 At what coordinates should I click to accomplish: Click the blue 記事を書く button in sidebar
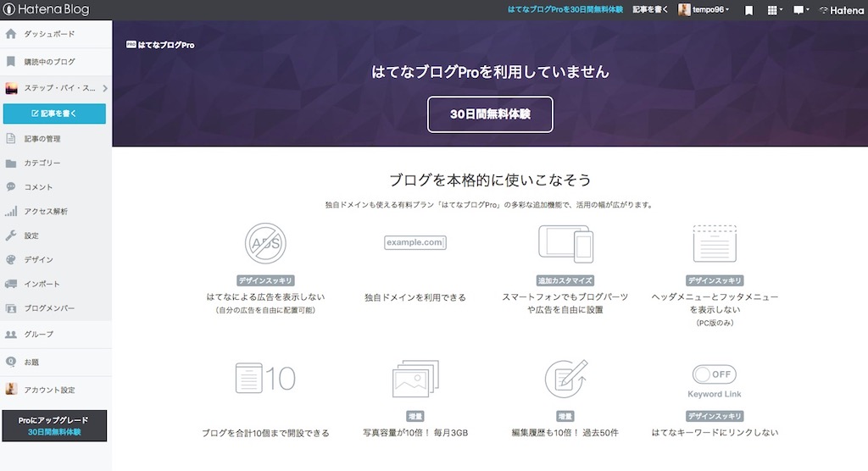click(54, 114)
